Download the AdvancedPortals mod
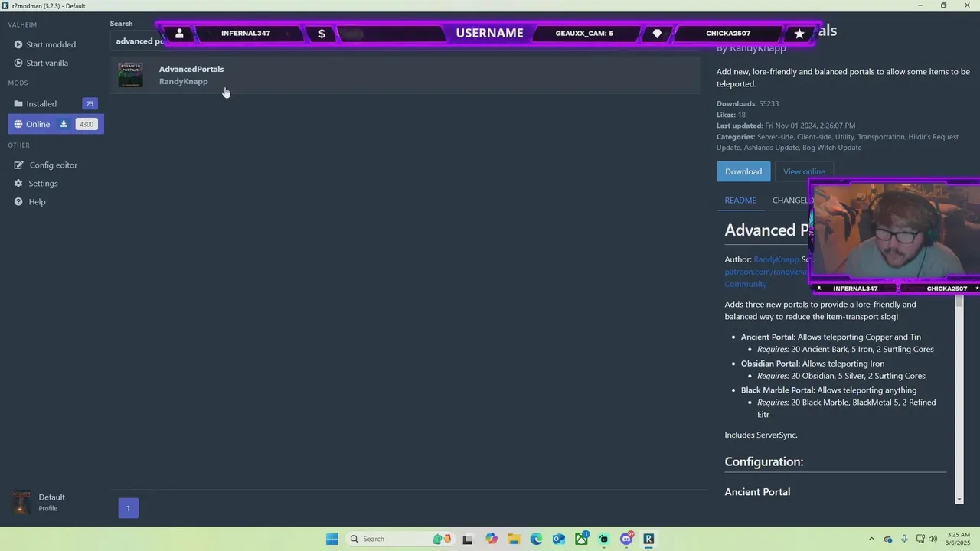The height and width of the screenshot is (551, 980). click(743, 171)
